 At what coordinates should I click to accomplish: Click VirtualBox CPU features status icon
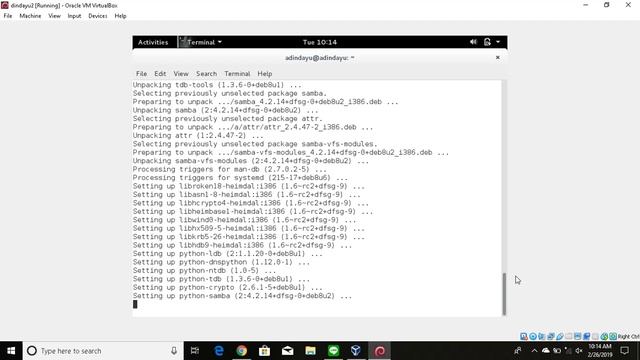(595, 336)
